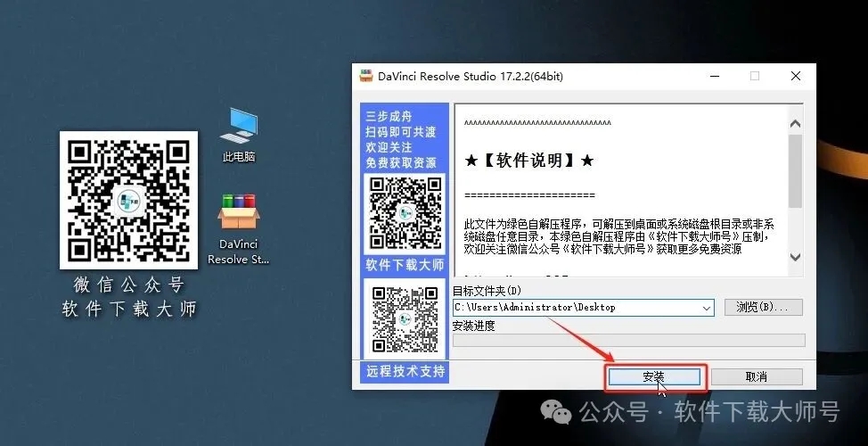Click the 目标文件夹(D) label
The width and height of the screenshot is (868, 446).
pos(487,291)
